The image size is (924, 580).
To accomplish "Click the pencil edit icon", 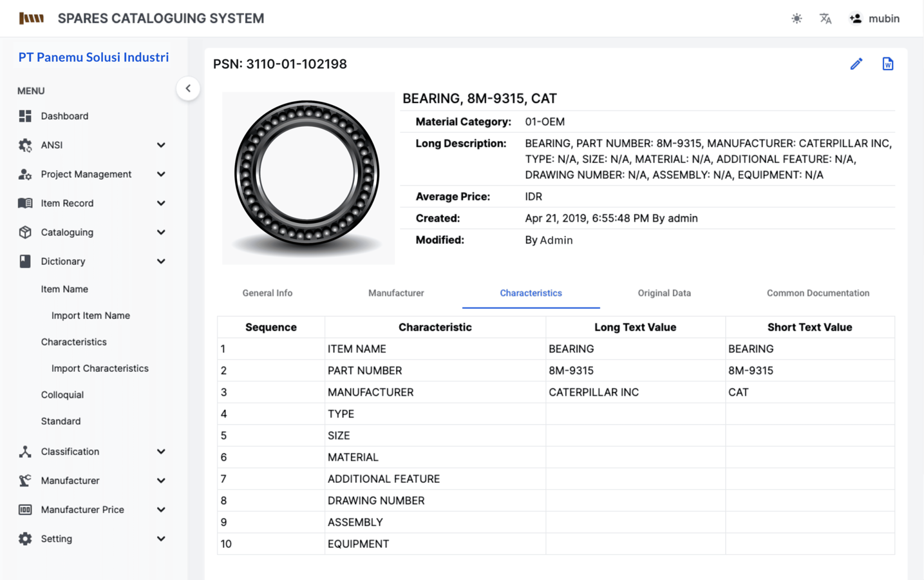I will tap(856, 64).
